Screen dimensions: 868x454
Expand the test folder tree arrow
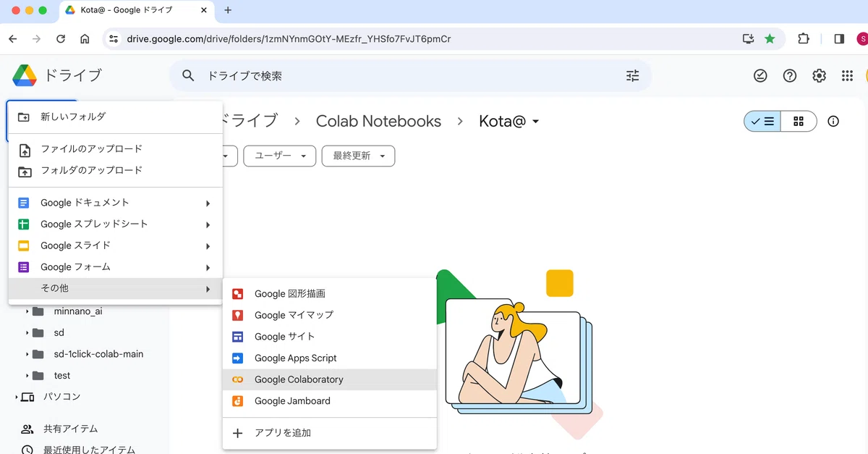[27, 376]
